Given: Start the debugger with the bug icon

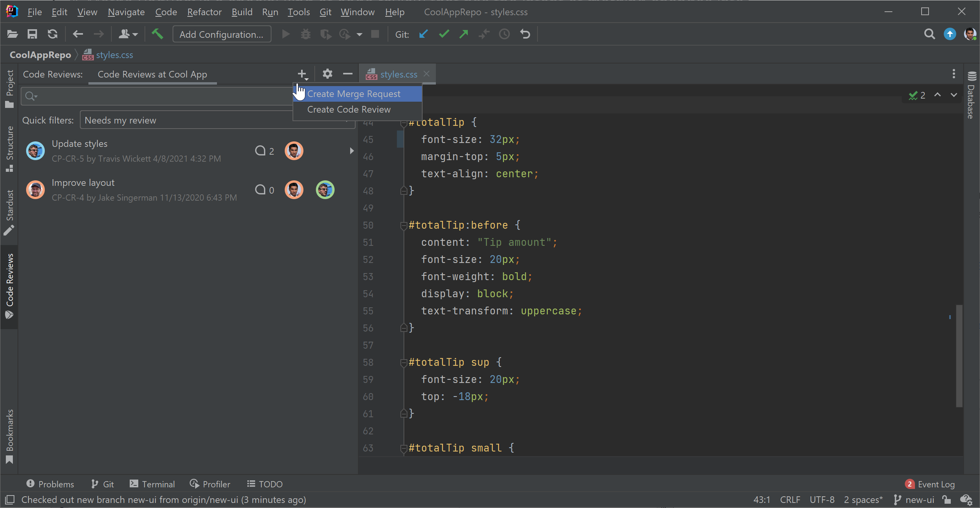Looking at the screenshot, I should [306, 34].
